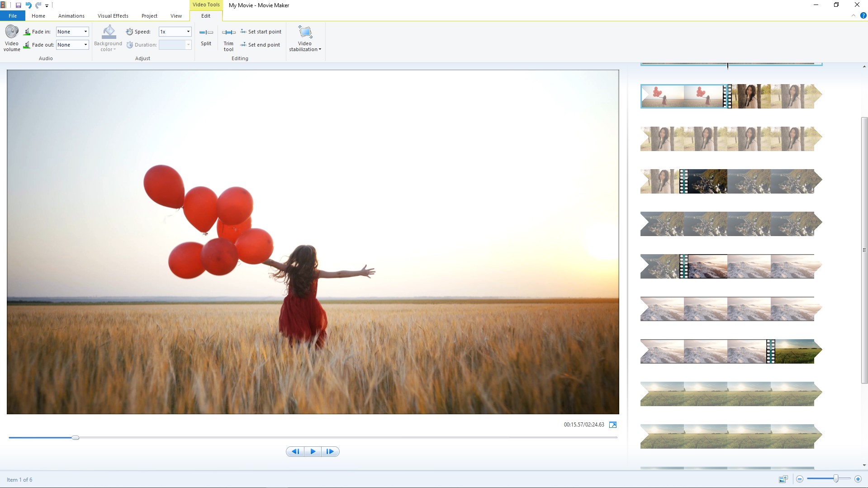Click Set start point

[x=261, y=32]
